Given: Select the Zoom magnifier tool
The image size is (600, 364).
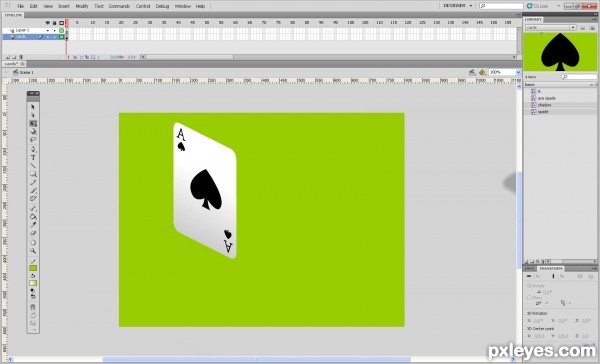Looking at the screenshot, I should (x=33, y=251).
